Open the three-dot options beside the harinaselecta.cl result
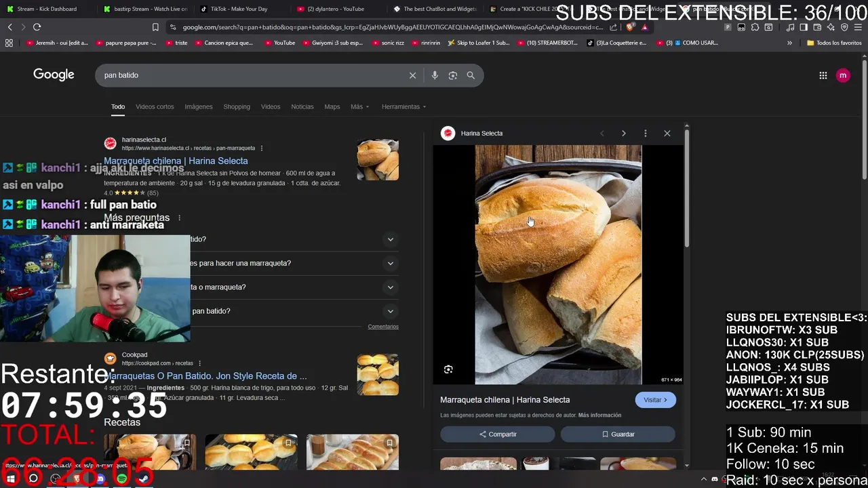This screenshot has width=868, height=488. click(262, 148)
